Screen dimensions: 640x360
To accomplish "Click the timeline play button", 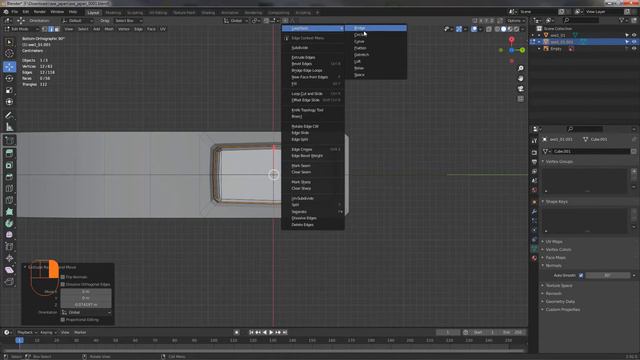I will coord(271,332).
